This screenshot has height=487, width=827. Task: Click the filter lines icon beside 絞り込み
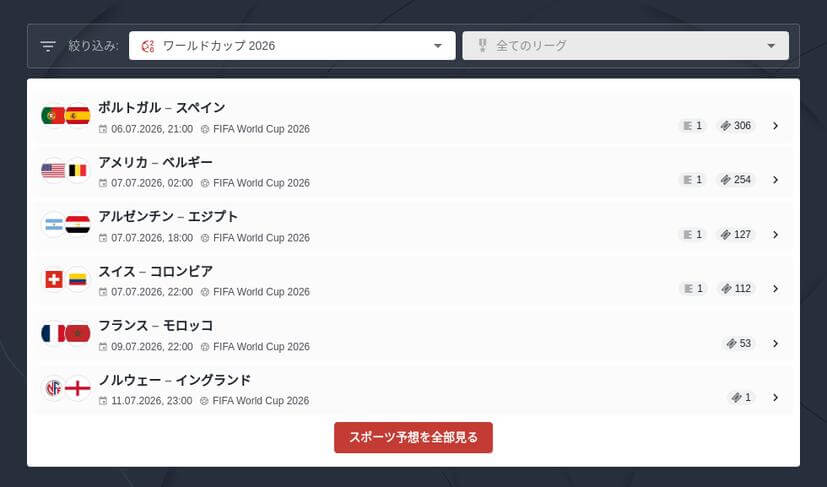coord(48,46)
